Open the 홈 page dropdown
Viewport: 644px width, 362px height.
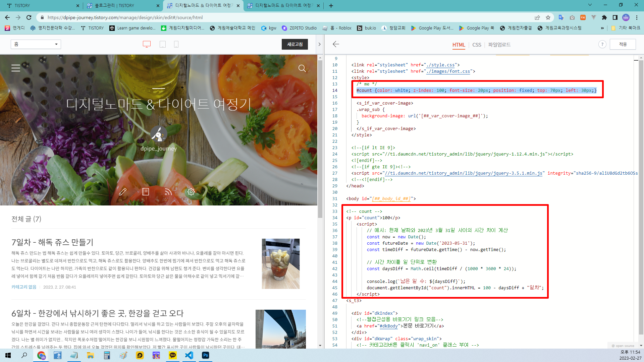pyautogui.click(x=36, y=44)
